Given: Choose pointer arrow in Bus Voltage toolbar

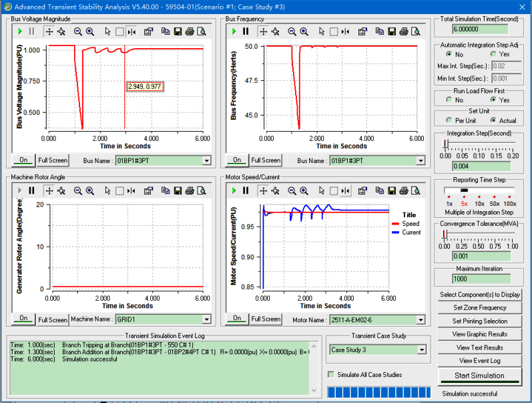Looking at the screenshot, I should pyautogui.click(x=107, y=31).
